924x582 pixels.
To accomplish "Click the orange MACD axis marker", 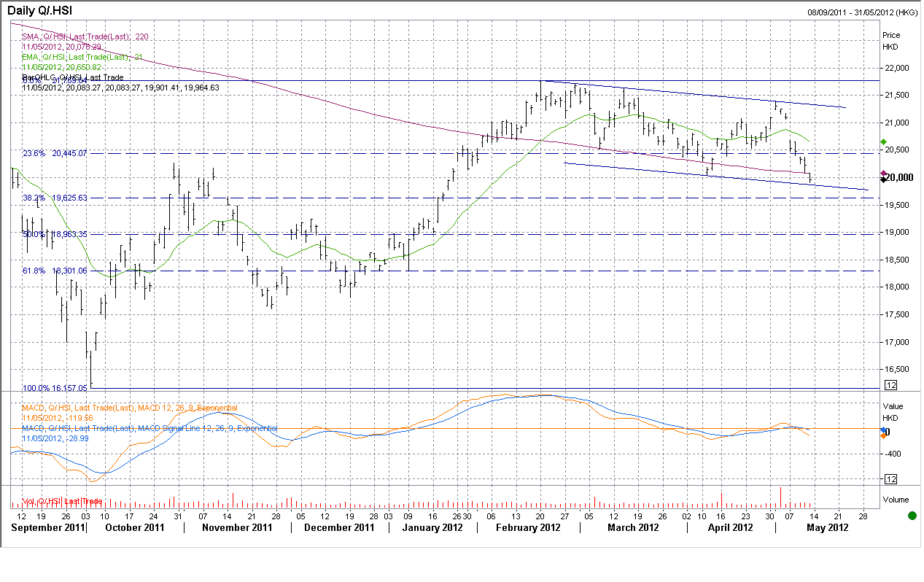I will click(x=884, y=435).
